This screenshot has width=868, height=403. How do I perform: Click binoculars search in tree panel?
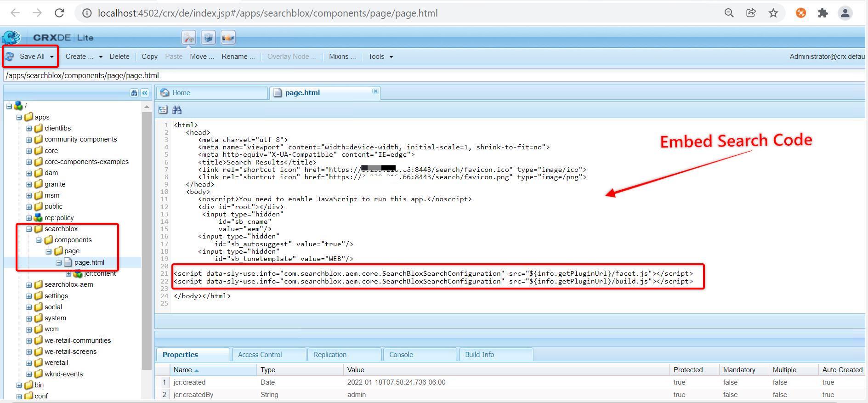click(x=134, y=93)
